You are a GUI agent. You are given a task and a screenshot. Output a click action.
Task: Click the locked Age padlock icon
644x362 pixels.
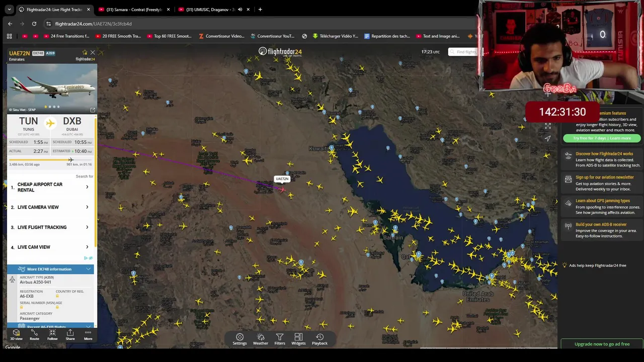click(57, 307)
